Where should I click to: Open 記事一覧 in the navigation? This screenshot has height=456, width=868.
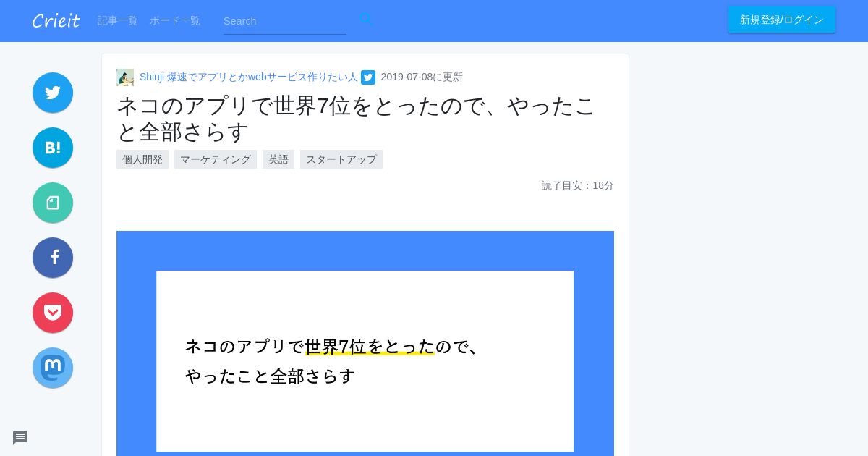(x=118, y=21)
